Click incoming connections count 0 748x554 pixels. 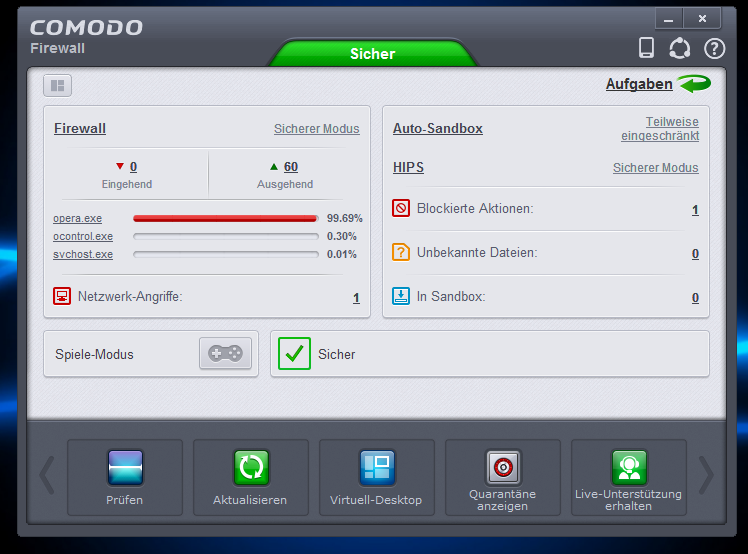click(x=134, y=167)
